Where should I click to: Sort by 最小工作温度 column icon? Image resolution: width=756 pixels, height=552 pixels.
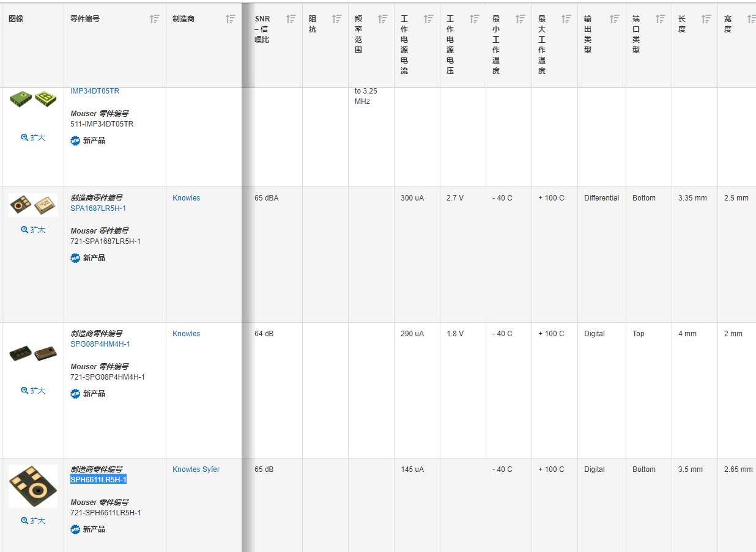pyautogui.click(x=521, y=19)
